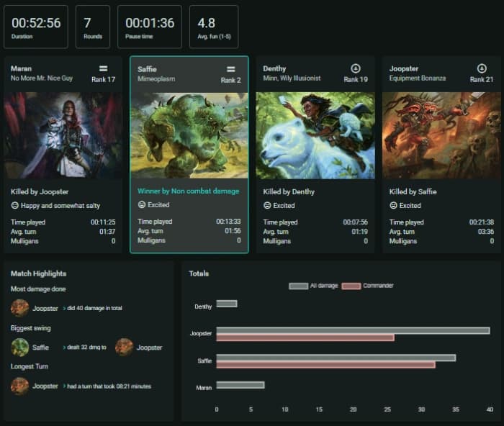Click Joopster's target avatar in the Biggest swing row

pos(124,348)
